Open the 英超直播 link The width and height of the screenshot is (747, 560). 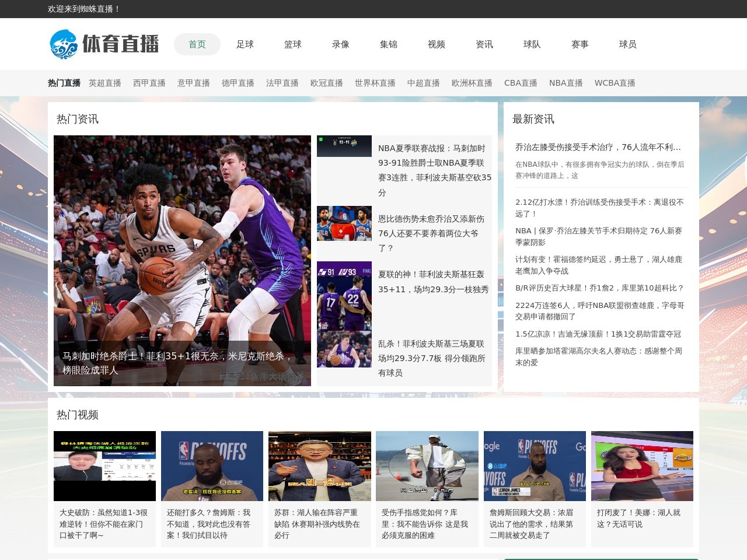click(105, 83)
